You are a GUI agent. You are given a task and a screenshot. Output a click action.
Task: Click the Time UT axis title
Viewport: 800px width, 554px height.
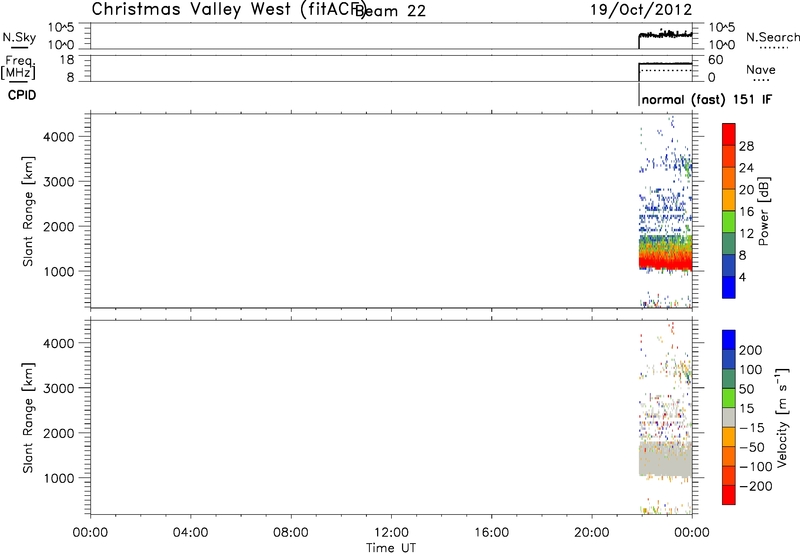[x=391, y=548]
